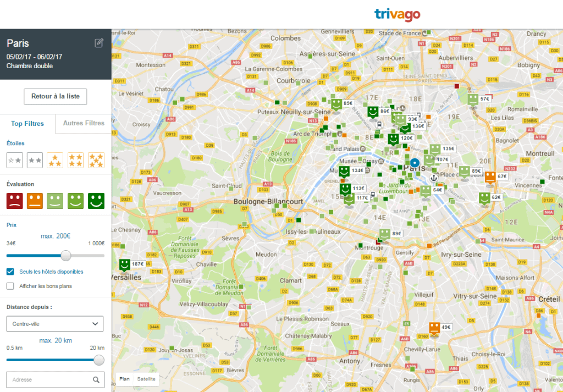Select the one-star filter
This screenshot has width=563, height=392.
(15, 160)
